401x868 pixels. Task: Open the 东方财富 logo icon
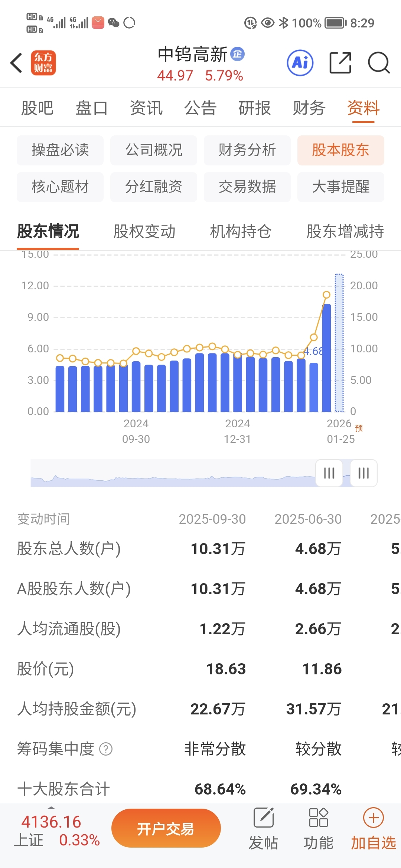point(43,63)
